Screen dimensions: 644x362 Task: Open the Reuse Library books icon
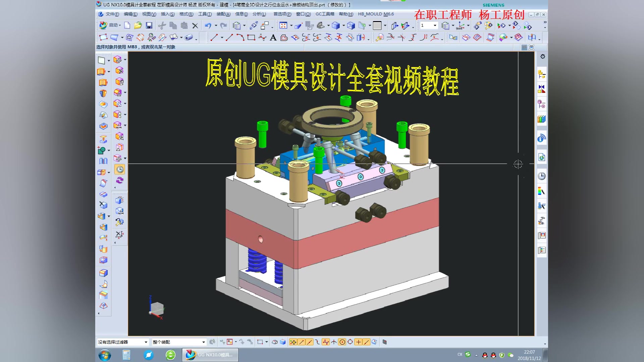(542, 119)
